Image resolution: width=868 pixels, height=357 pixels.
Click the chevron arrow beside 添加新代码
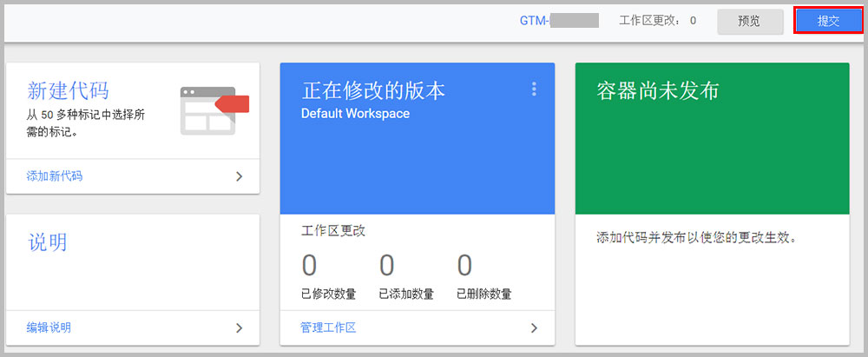click(240, 176)
